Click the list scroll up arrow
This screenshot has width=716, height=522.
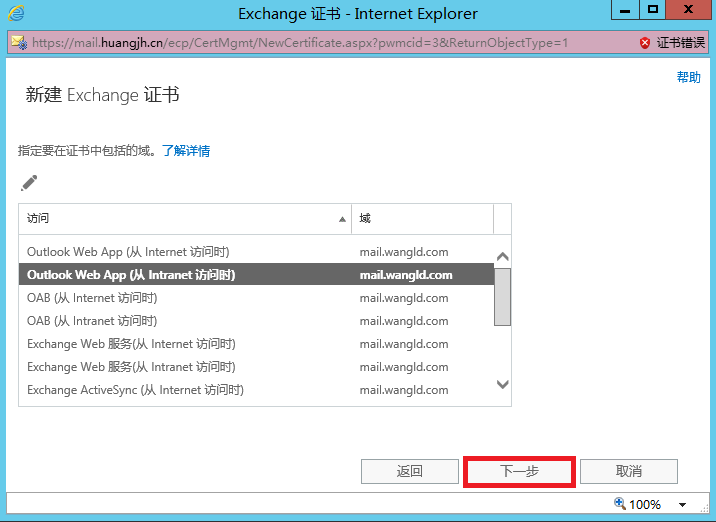(x=502, y=257)
